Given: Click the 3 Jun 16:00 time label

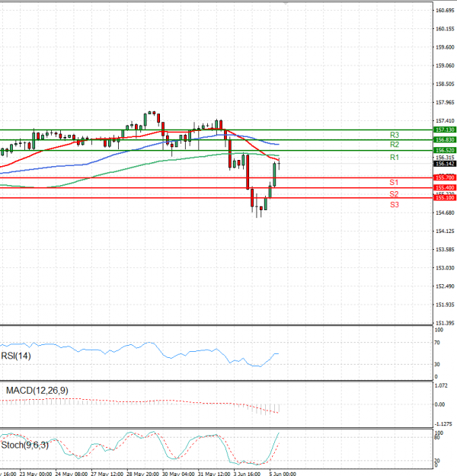Looking at the screenshot, I should (247, 474).
